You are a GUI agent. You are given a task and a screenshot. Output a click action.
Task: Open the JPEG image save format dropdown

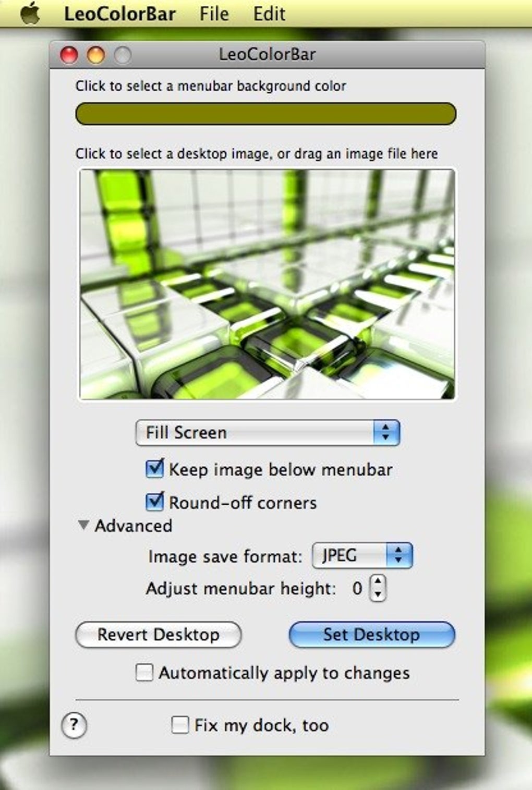[x=362, y=555]
